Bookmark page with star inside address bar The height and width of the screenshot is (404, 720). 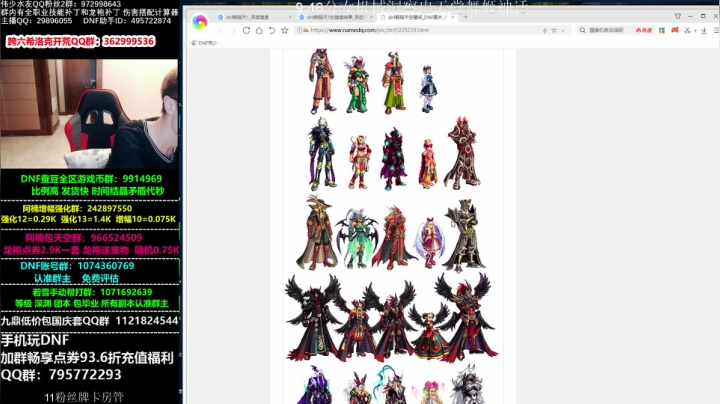click(554, 30)
